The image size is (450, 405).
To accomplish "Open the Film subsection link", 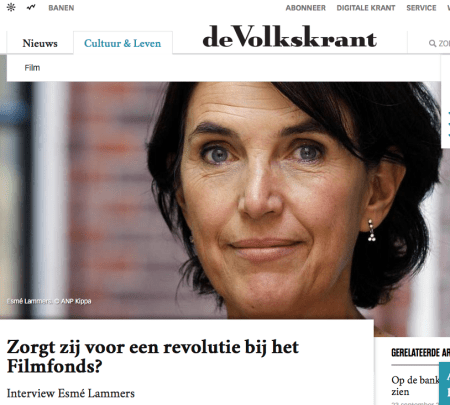I will point(32,68).
